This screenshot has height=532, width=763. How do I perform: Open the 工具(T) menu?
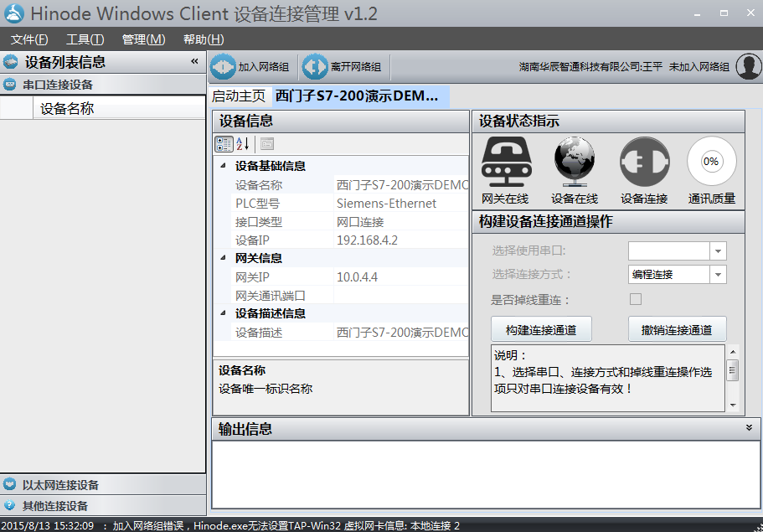(x=85, y=39)
